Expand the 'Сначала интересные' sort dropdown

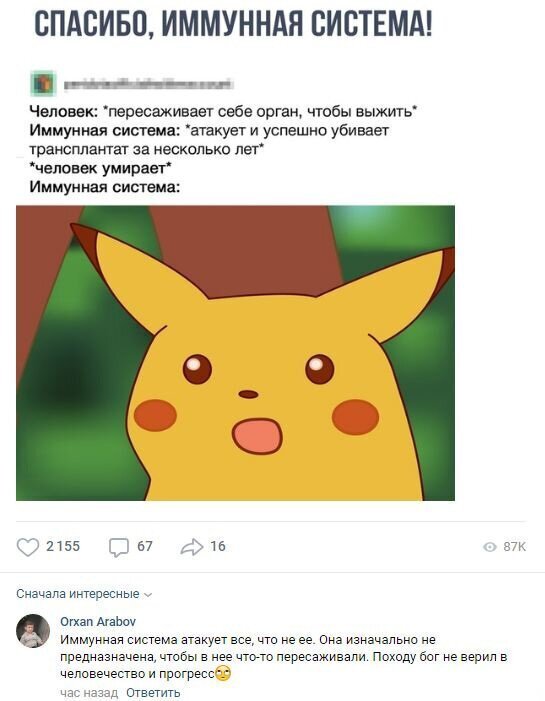pos(84,594)
